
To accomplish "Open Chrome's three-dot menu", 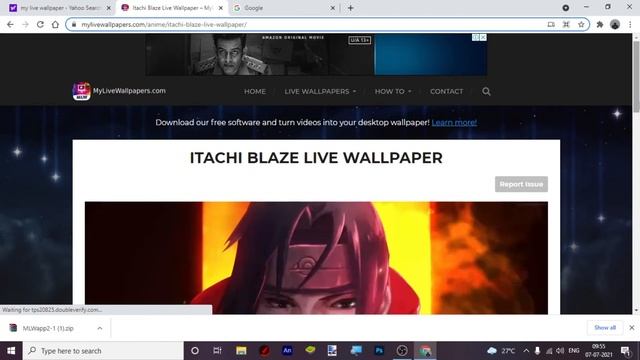I will 630,24.
